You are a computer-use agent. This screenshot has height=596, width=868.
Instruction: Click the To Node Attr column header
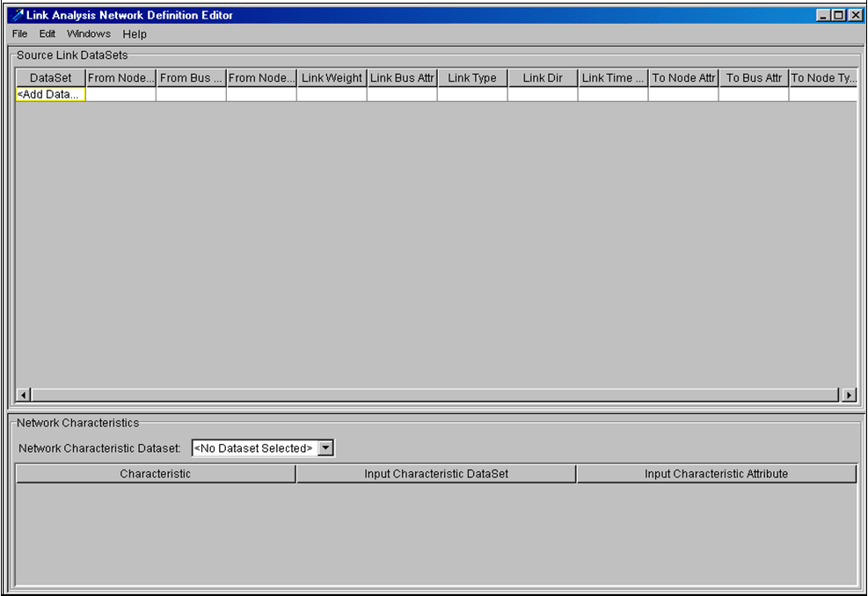[x=683, y=77]
